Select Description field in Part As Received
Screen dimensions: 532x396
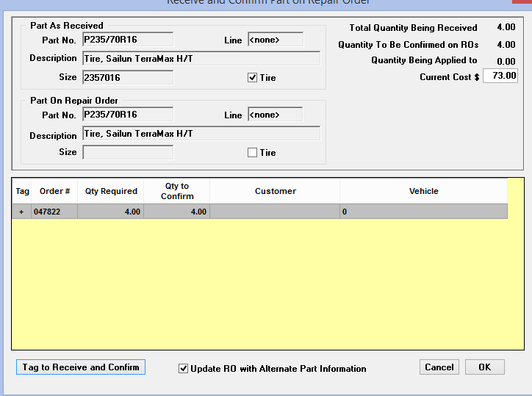(x=201, y=58)
